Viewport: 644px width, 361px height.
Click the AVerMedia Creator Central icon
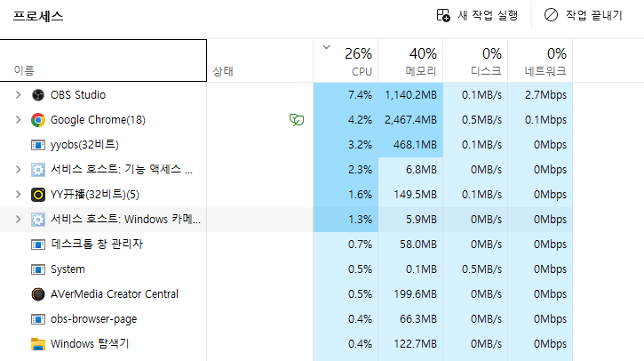[x=38, y=294]
